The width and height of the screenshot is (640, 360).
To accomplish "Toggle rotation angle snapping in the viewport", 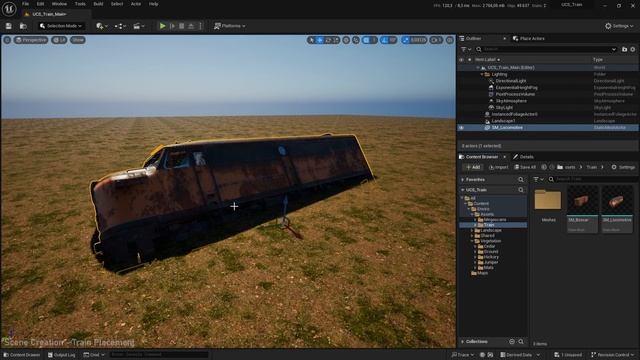I will (384, 40).
